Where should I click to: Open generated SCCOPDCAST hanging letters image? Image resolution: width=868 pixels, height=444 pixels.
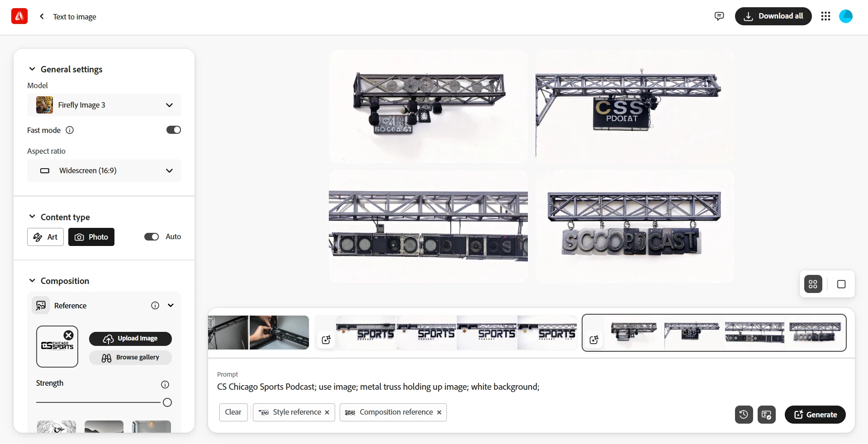[635, 227]
